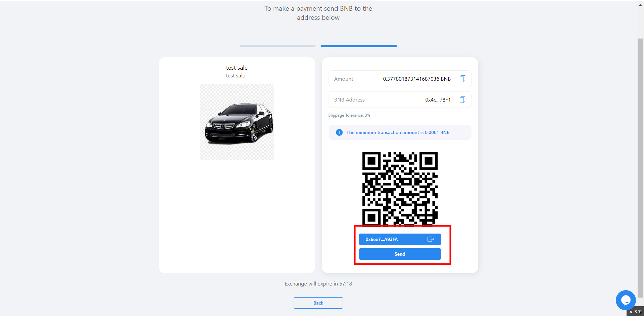644x316 pixels.
Task: Click the version v. 3.7 badge
Action: point(635,312)
